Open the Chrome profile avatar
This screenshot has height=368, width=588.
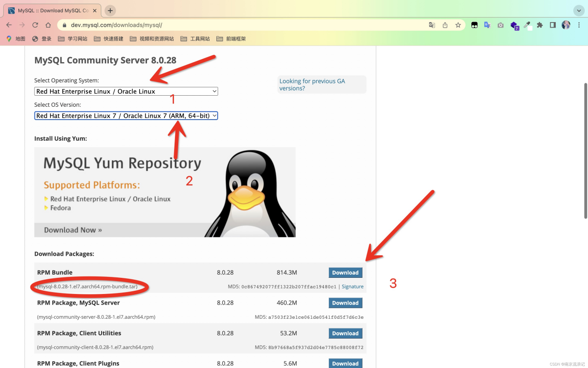[566, 25]
